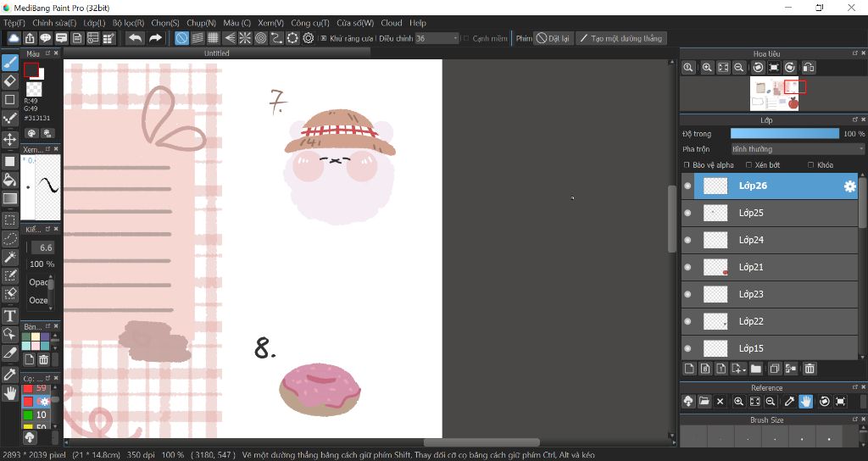This screenshot has width=868, height=461.
Task: Click Tạo một đường thẳng button
Action: point(621,38)
